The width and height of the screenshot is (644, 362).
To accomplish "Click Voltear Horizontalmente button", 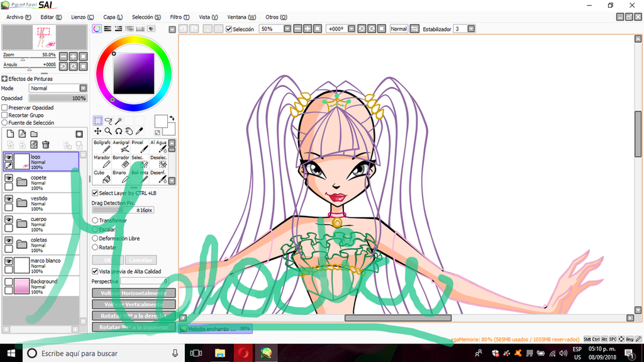I will tap(134, 293).
